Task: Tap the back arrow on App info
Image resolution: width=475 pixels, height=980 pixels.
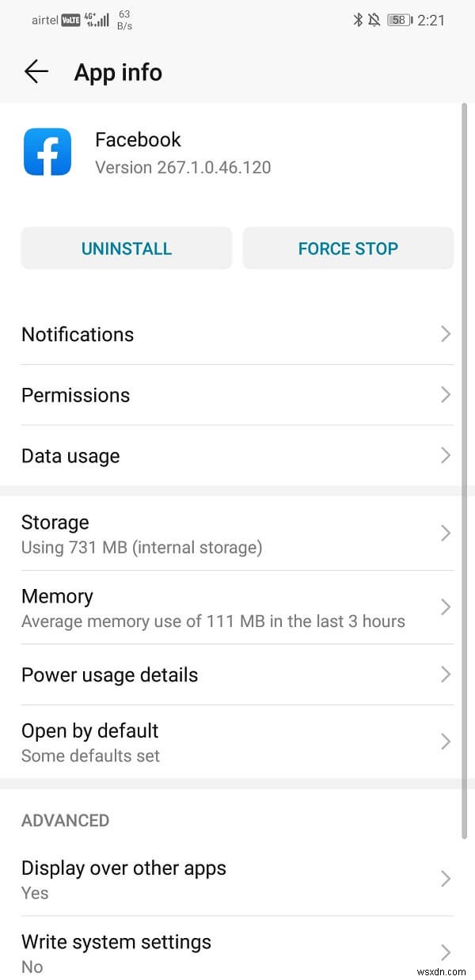Action: pyautogui.click(x=36, y=71)
